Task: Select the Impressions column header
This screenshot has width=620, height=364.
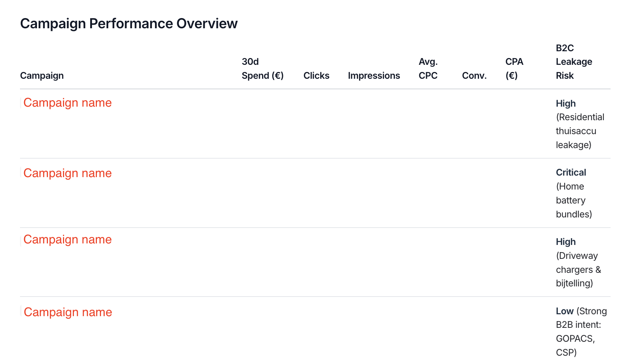Action: coord(374,76)
